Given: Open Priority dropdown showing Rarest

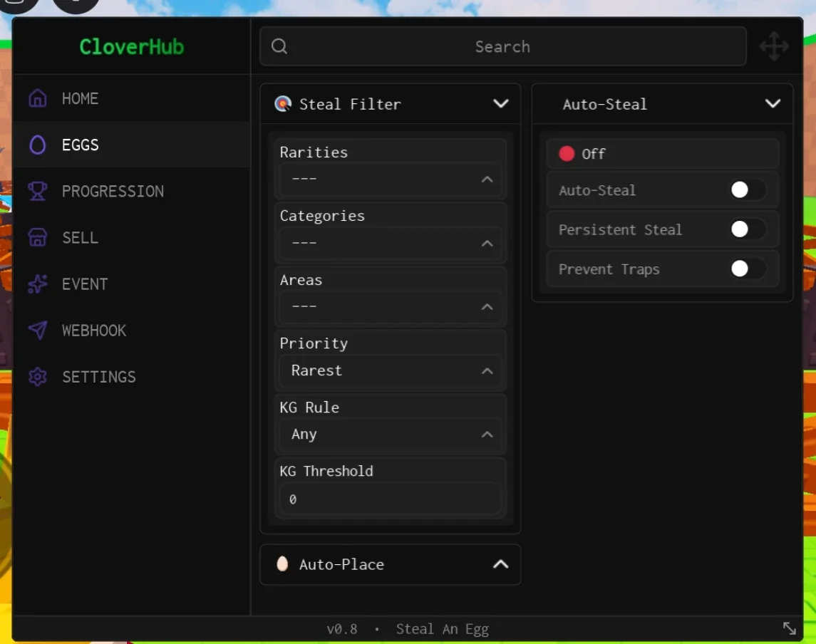Looking at the screenshot, I should click(391, 370).
